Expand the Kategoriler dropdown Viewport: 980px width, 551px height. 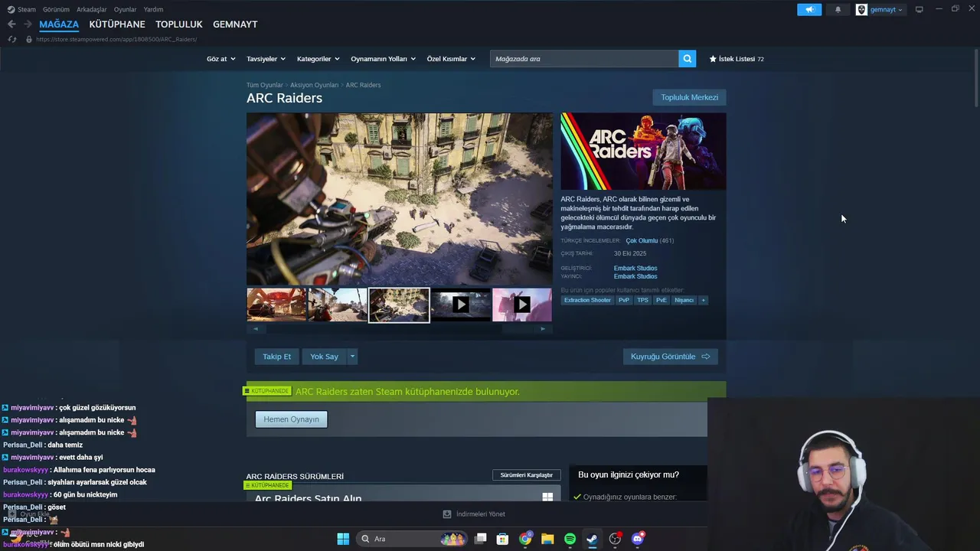(318, 59)
